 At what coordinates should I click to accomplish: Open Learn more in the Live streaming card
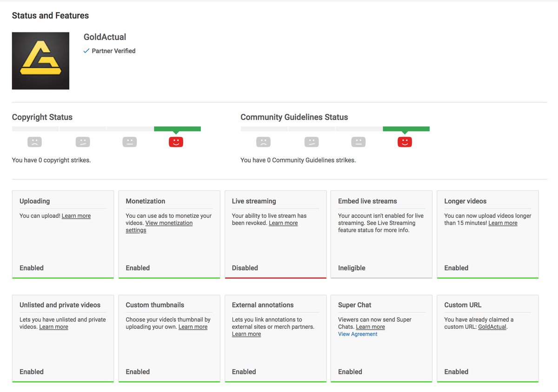coord(283,223)
